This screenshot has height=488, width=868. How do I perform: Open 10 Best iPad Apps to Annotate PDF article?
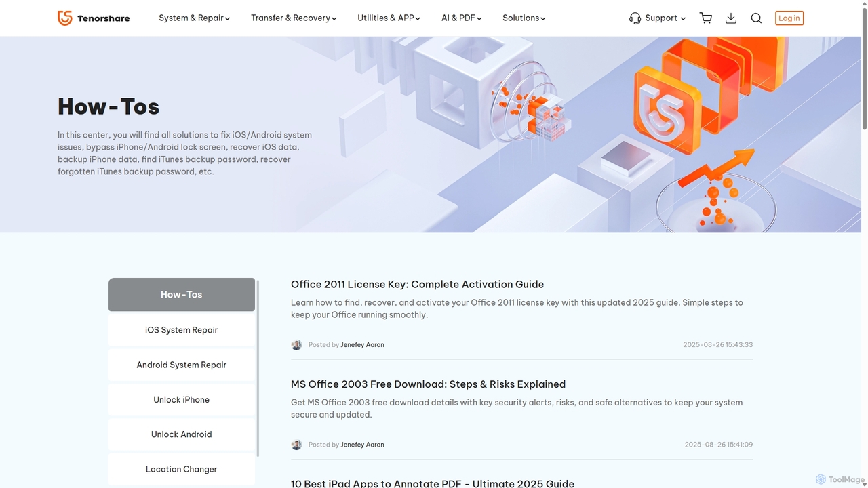pyautogui.click(x=433, y=483)
